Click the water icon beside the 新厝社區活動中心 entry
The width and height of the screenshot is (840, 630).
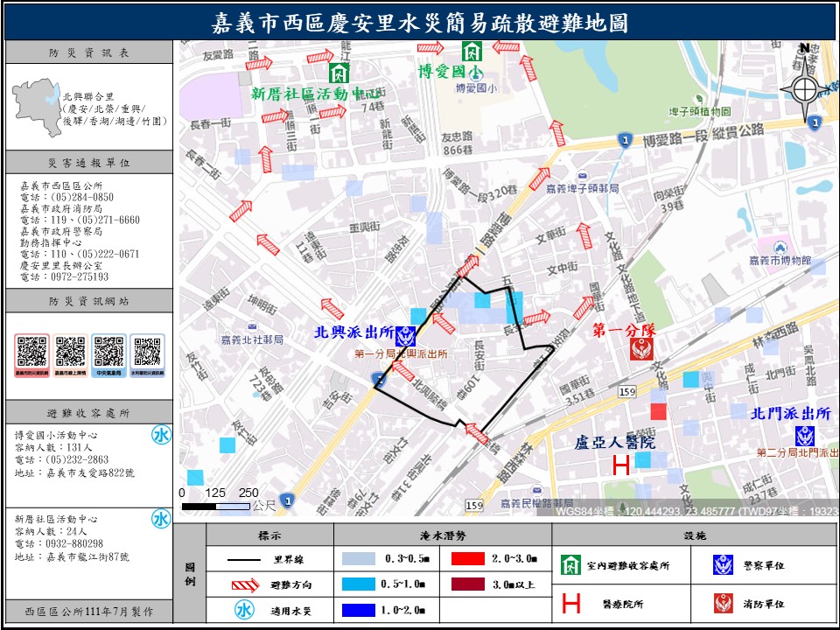tap(161, 520)
